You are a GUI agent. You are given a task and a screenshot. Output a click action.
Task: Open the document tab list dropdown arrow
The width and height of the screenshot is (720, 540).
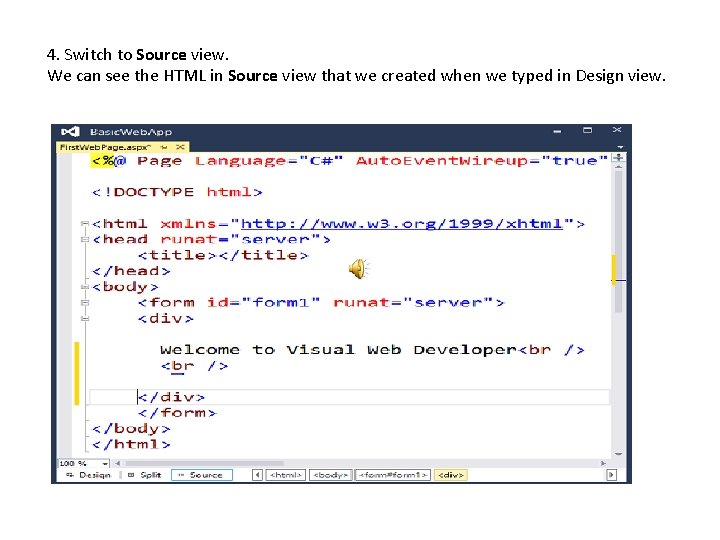pos(620,147)
